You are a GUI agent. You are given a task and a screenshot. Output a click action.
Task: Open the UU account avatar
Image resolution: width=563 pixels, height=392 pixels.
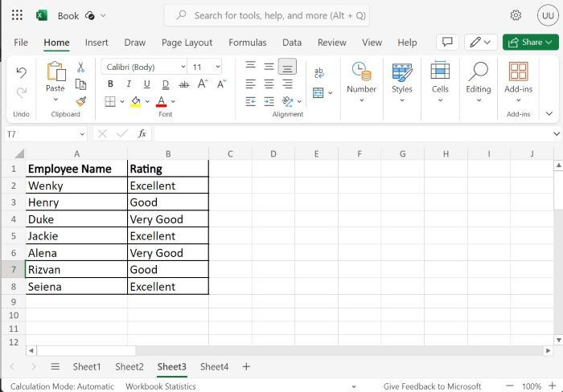click(548, 15)
